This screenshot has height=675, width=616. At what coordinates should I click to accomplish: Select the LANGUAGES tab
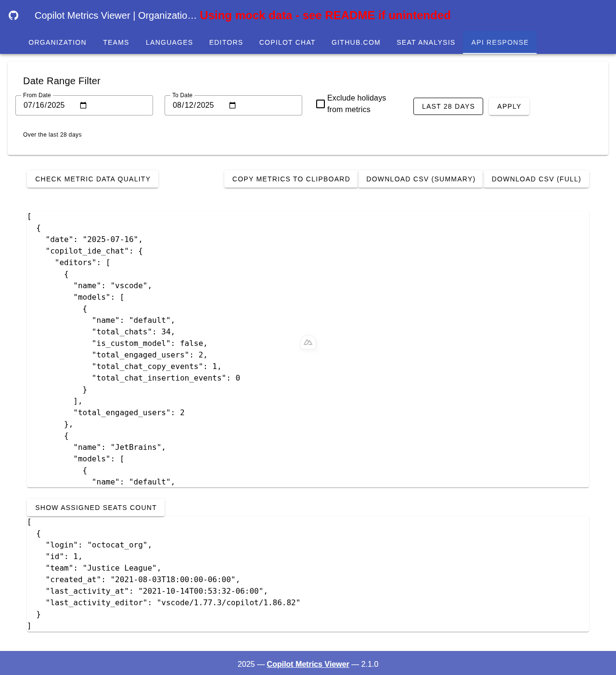point(169,42)
